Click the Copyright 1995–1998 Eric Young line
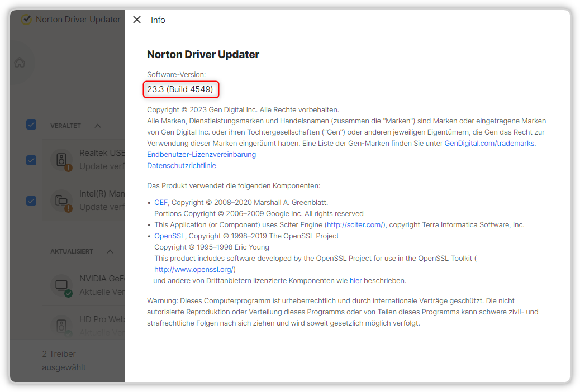 [212, 247]
